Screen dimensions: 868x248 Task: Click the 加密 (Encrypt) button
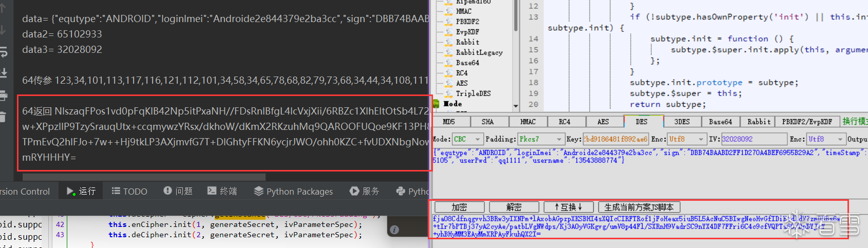(x=460, y=207)
